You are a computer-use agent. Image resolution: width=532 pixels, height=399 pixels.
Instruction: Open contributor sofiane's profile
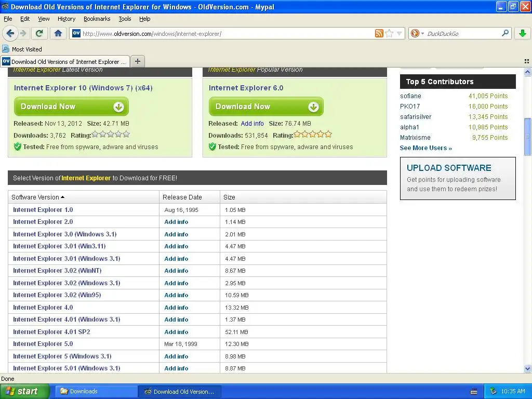410,96
